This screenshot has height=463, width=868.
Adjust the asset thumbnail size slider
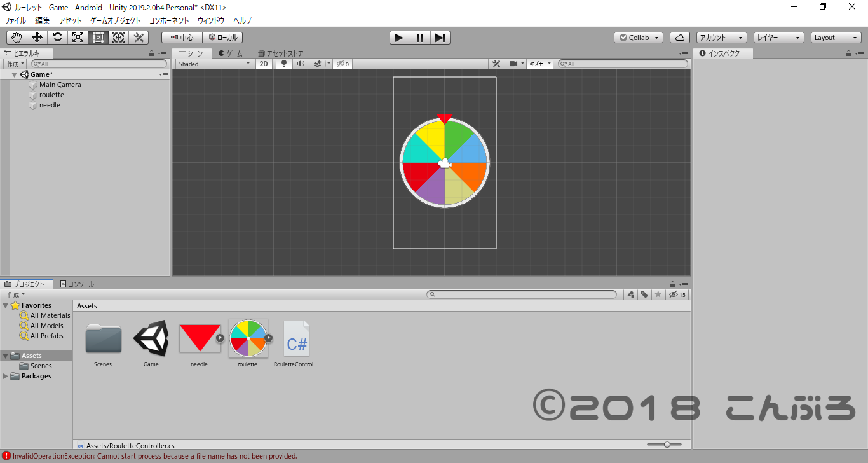point(667,445)
